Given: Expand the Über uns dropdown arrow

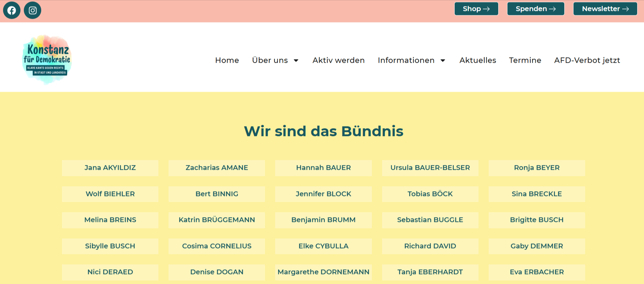Looking at the screenshot, I should pos(296,61).
